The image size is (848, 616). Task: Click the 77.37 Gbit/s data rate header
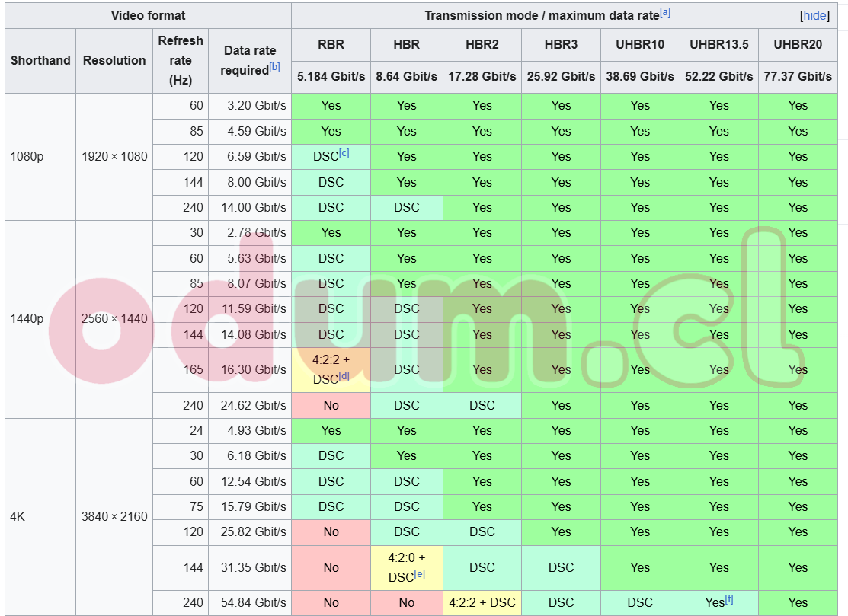coord(798,76)
